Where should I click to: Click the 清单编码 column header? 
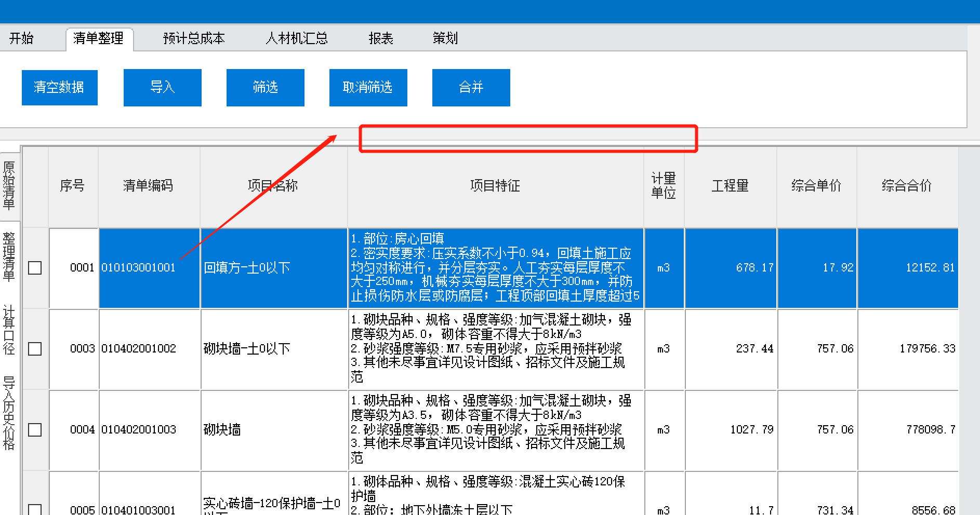[x=148, y=186]
